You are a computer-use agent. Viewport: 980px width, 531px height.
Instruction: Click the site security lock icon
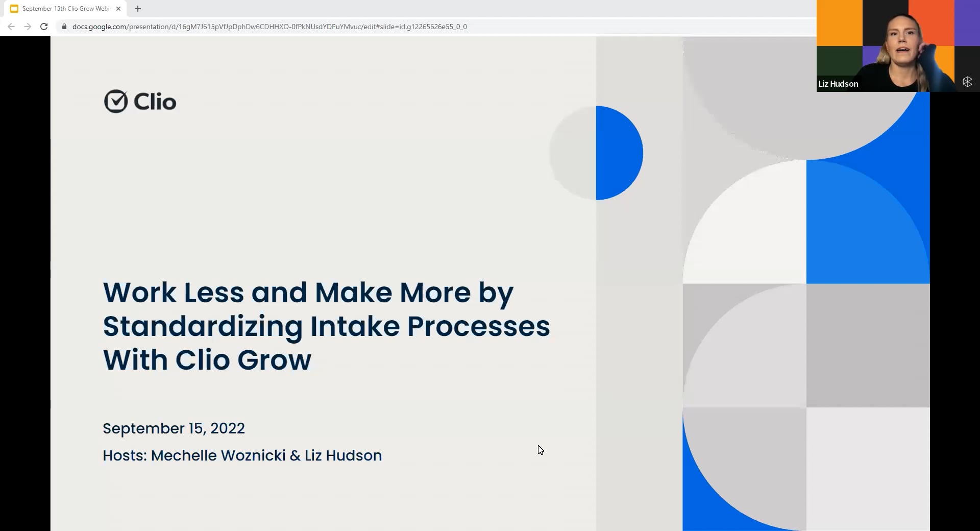[x=64, y=27]
